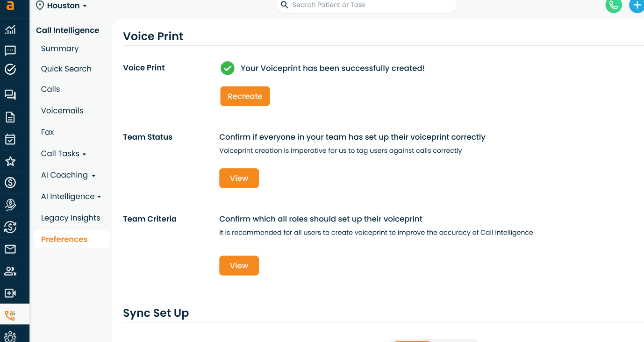Expand the Call Tasks submenu
The height and width of the screenshot is (342, 644).
pyautogui.click(x=64, y=154)
